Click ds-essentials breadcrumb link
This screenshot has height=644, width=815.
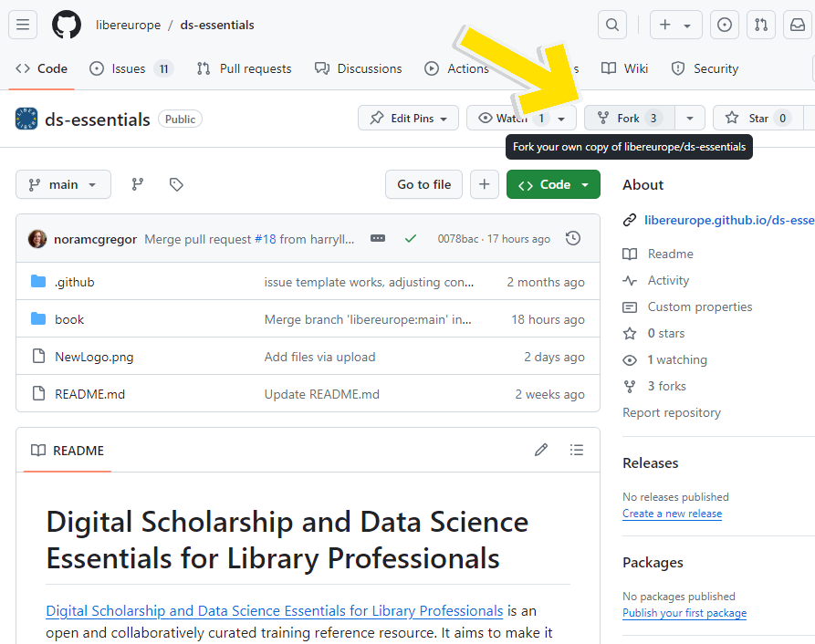pos(217,25)
